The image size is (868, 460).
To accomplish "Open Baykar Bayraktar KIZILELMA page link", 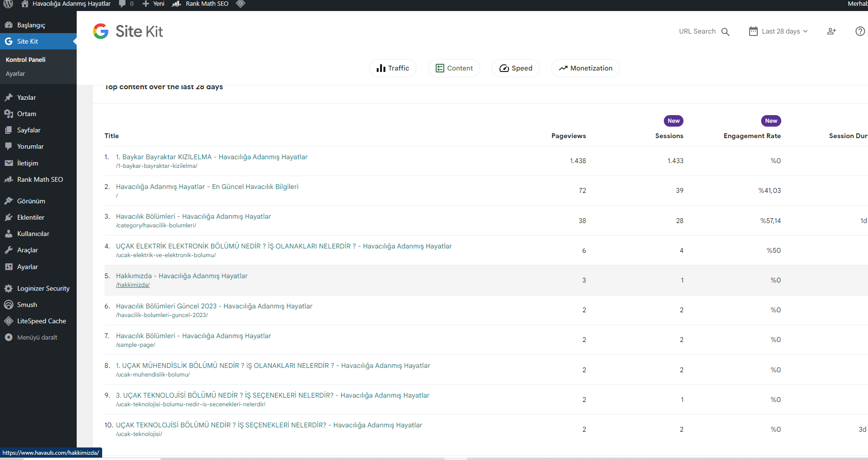I will [212, 157].
